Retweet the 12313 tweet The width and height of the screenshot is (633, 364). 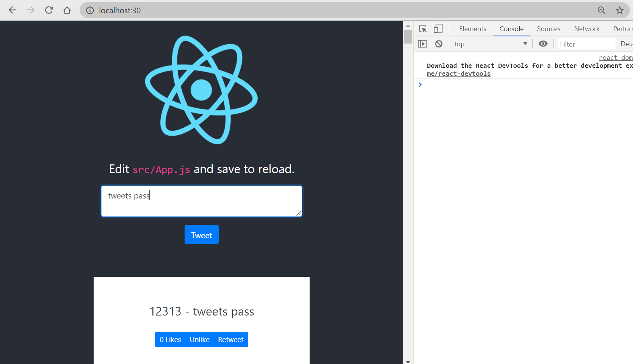pyautogui.click(x=231, y=340)
